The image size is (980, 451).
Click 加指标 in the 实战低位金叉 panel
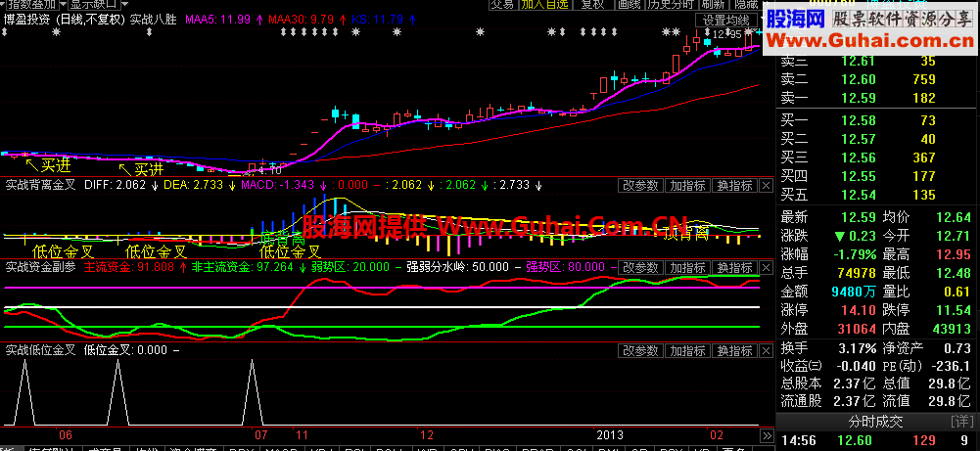(x=687, y=349)
